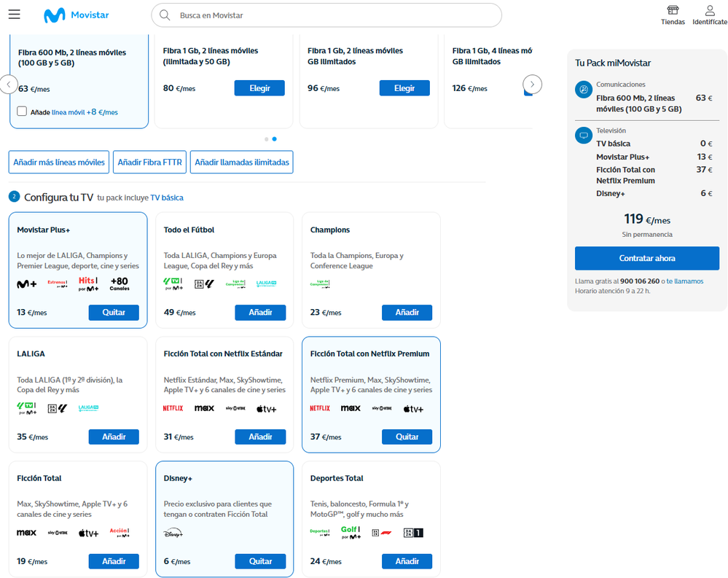Remove Movistar Plus+ with Quitar button
The image size is (728, 578).
click(x=114, y=313)
